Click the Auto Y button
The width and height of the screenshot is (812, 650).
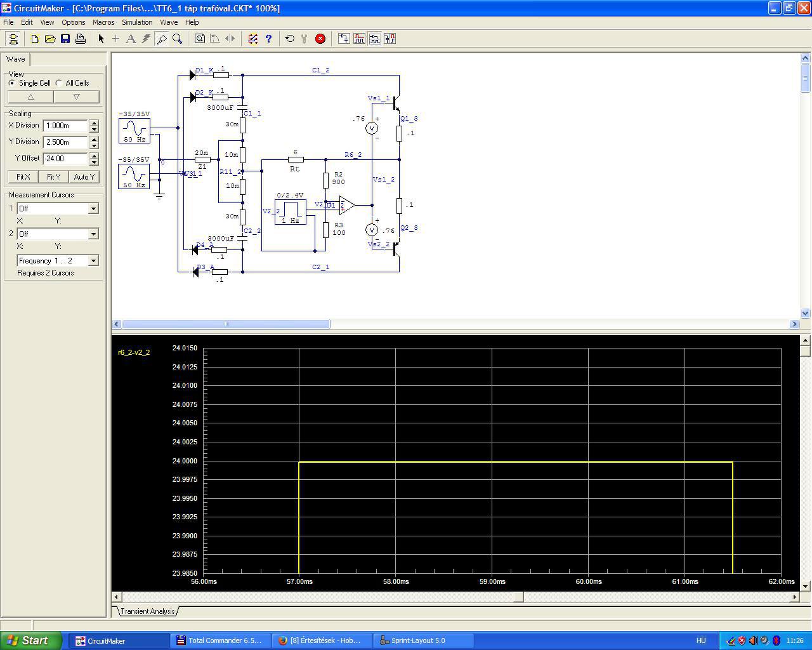[x=84, y=177]
